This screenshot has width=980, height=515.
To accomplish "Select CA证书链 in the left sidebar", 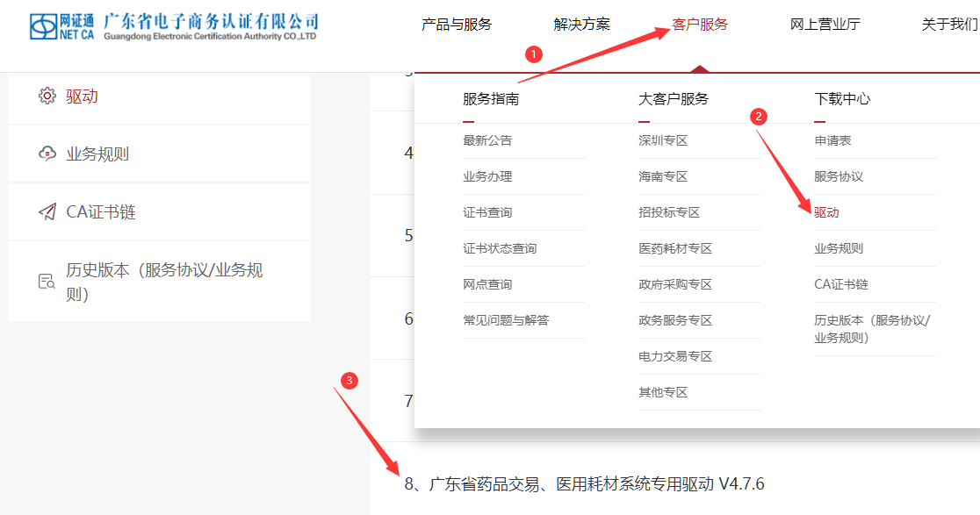I will 101,212.
